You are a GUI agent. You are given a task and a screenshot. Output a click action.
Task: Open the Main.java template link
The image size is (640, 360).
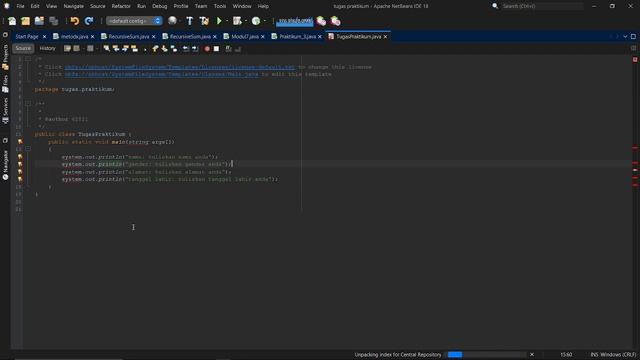tap(162, 74)
